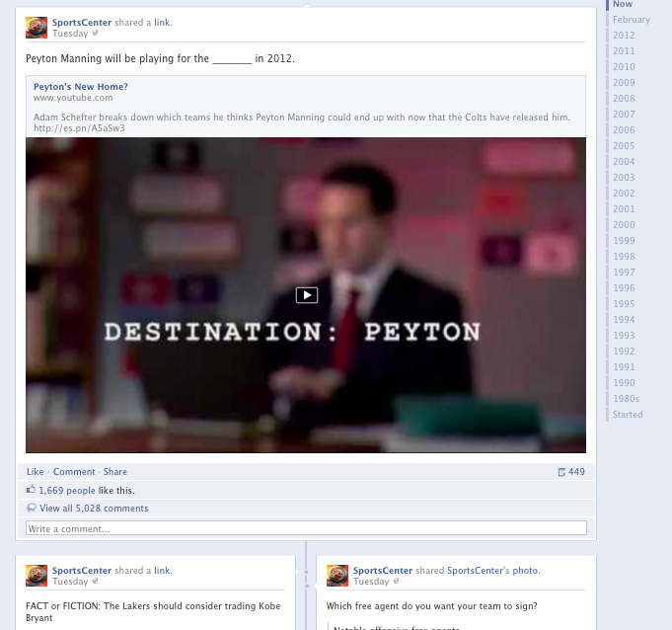The width and height of the screenshot is (672, 630).
Task: Open Peyton's New Home? title link
Action: [81, 87]
